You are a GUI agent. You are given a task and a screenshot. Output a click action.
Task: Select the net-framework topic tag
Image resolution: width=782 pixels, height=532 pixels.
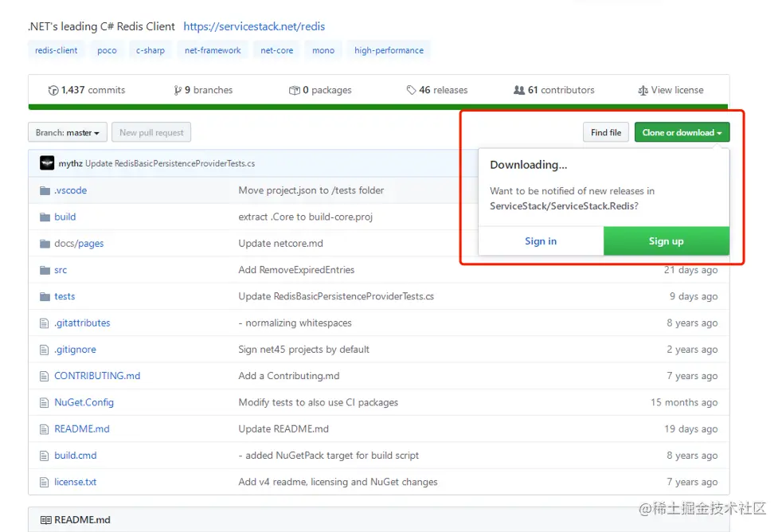pyautogui.click(x=213, y=50)
